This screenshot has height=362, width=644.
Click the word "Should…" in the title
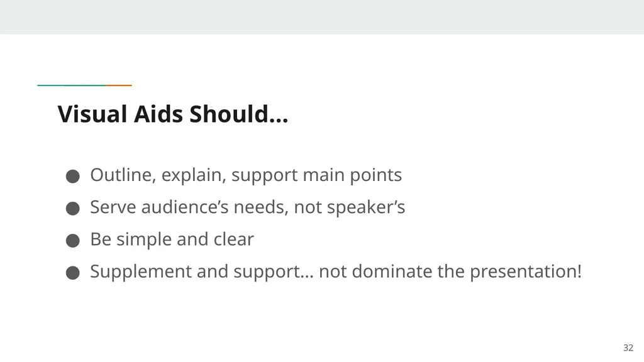click(238, 114)
